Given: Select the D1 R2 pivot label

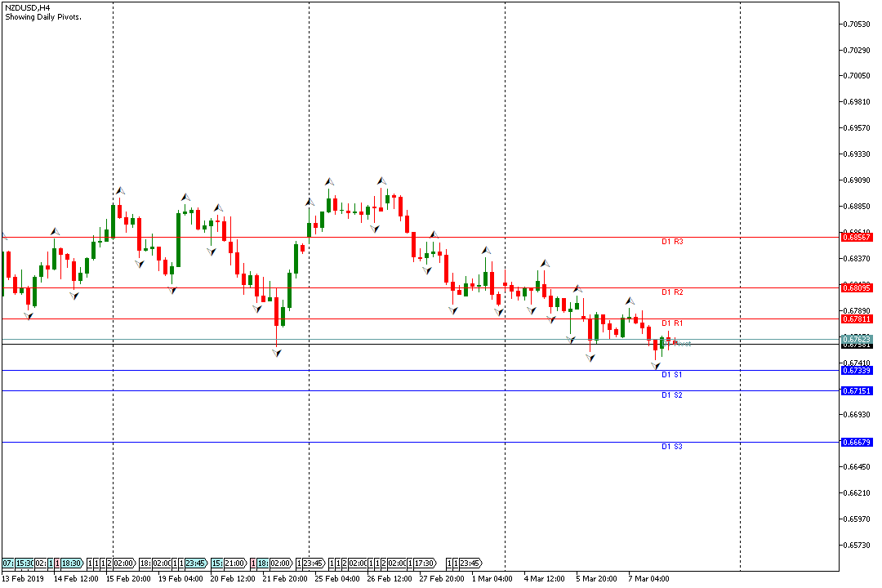Looking at the screenshot, I should [671, 292].
